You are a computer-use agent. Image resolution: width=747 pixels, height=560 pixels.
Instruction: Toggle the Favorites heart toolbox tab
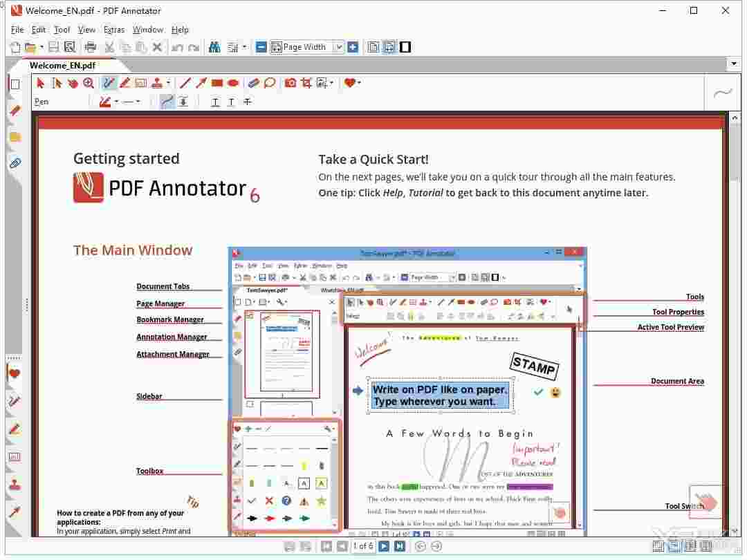(15, 373)
